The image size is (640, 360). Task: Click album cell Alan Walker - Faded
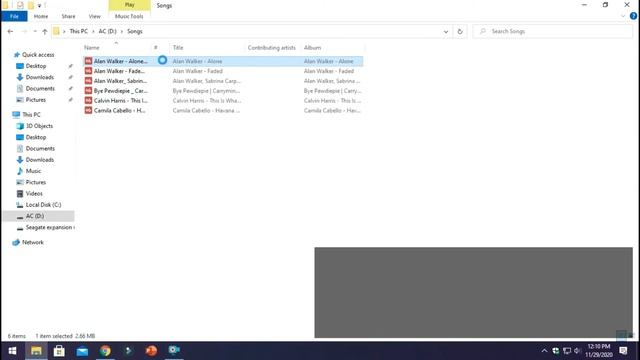tap(329, 71)
